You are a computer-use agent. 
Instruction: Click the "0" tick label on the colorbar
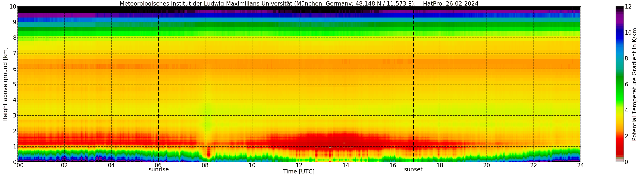626,162
